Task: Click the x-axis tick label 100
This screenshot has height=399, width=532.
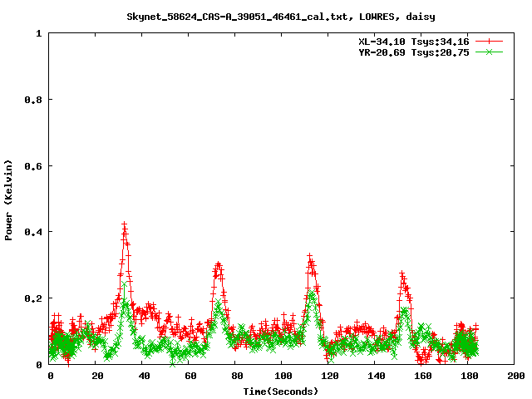Action: [283, 376]
